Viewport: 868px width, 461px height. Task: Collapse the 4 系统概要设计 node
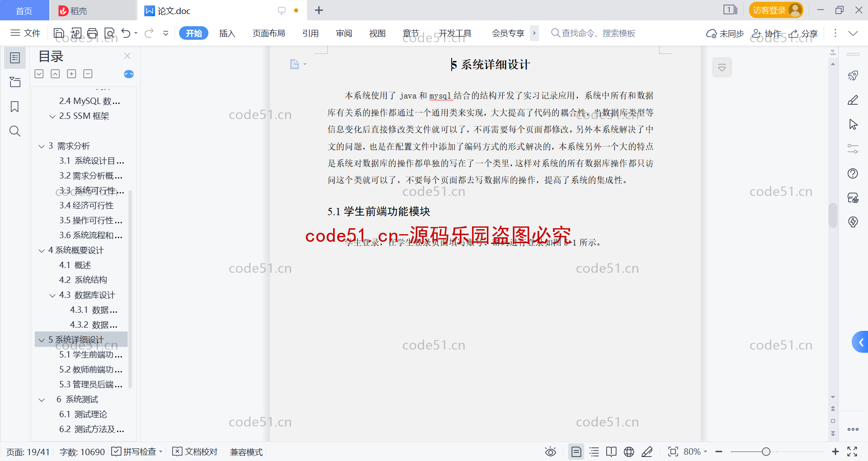[42, 250]
